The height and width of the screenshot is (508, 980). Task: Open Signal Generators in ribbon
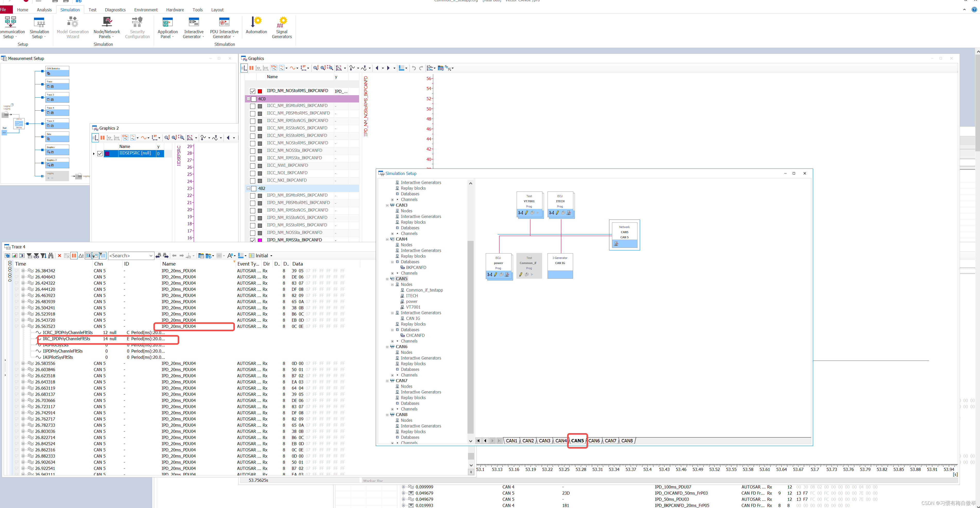point(282,27)
